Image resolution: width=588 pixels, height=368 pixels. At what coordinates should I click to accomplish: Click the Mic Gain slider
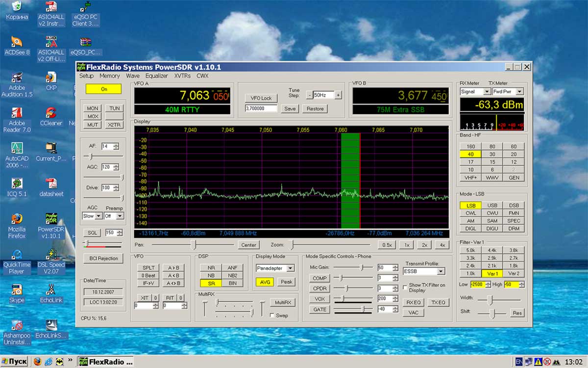pyautogui.click(x=353, y=267)
